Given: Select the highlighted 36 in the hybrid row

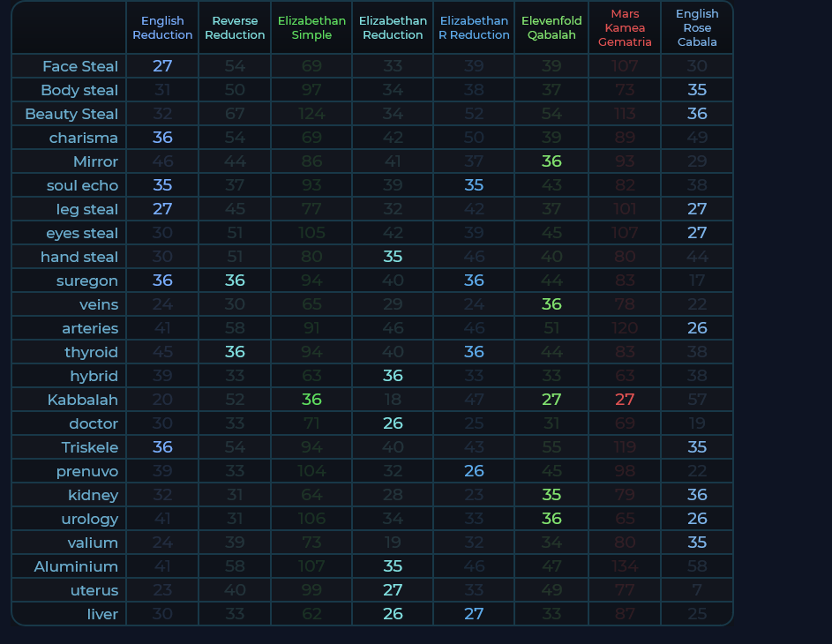Looking at the screenshot, I should [x=393, y=376].
